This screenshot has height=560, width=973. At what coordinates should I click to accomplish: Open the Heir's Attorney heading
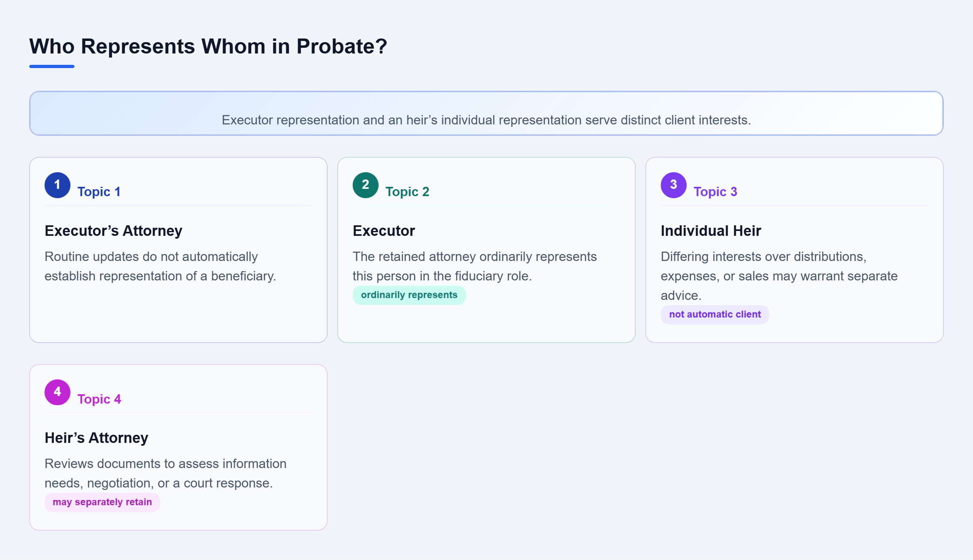[x=96, y=438]
